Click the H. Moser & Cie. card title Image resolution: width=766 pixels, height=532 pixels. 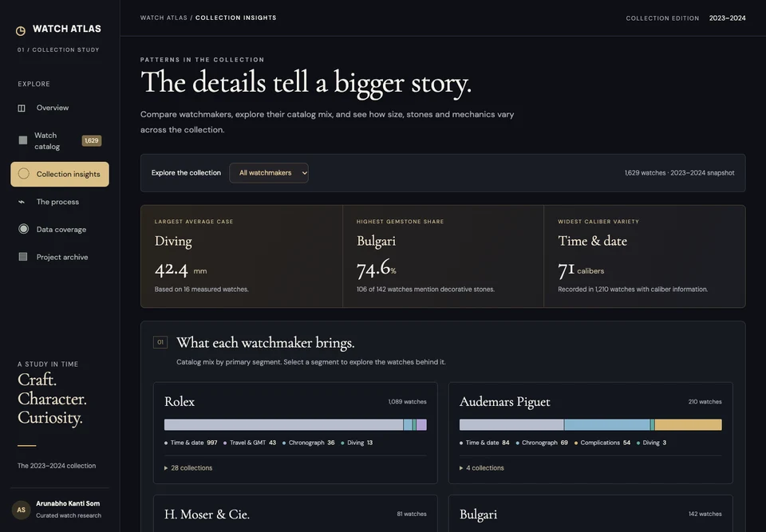(x=207, y=514)
